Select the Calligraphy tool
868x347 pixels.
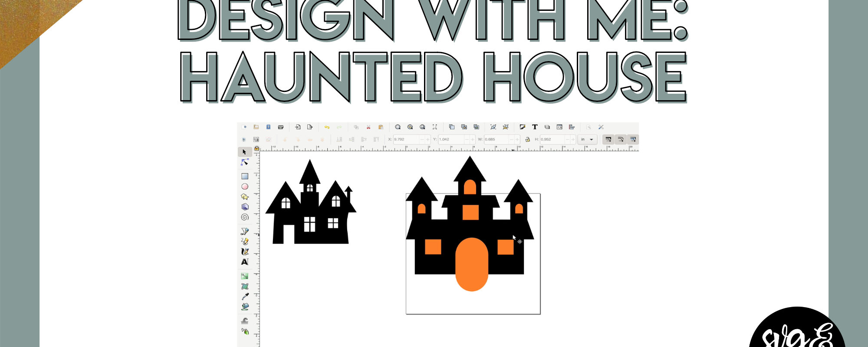pos(245,252)
